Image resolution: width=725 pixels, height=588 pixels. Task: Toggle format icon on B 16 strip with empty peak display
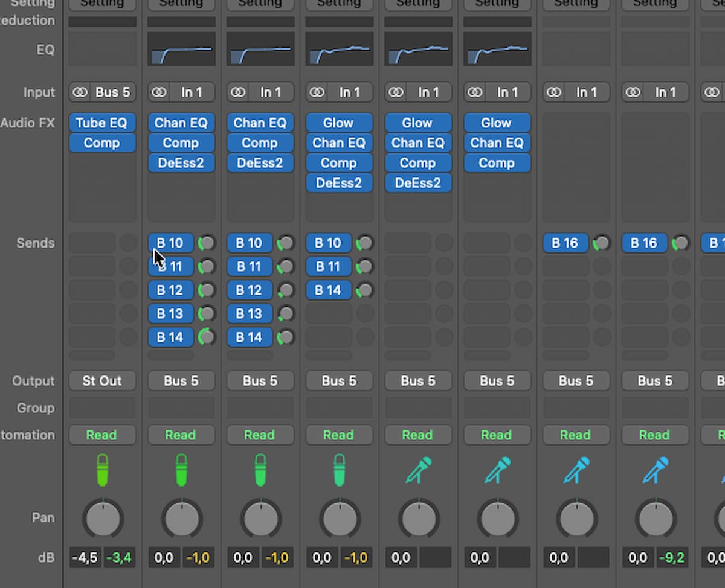tap(554, 92)
